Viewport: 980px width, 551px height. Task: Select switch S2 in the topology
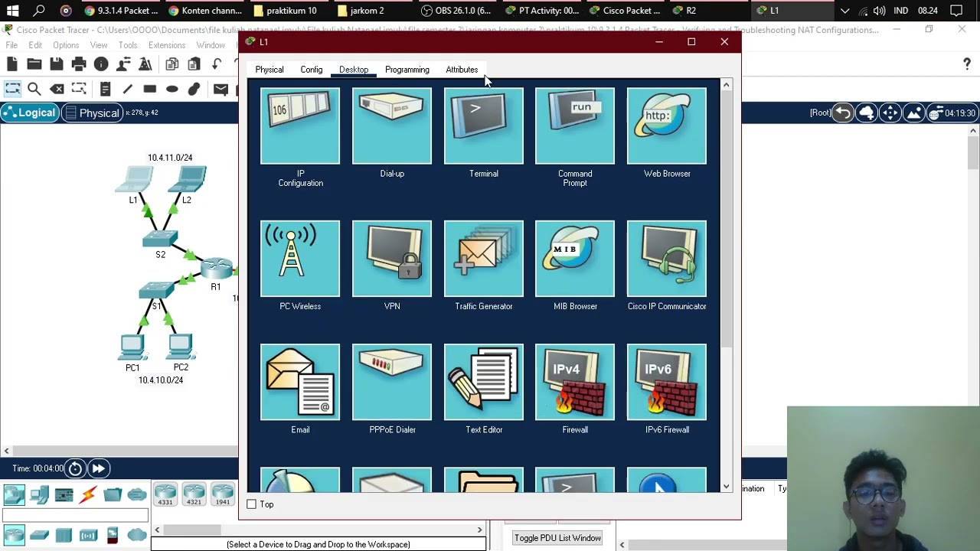[x=161, y=239]
